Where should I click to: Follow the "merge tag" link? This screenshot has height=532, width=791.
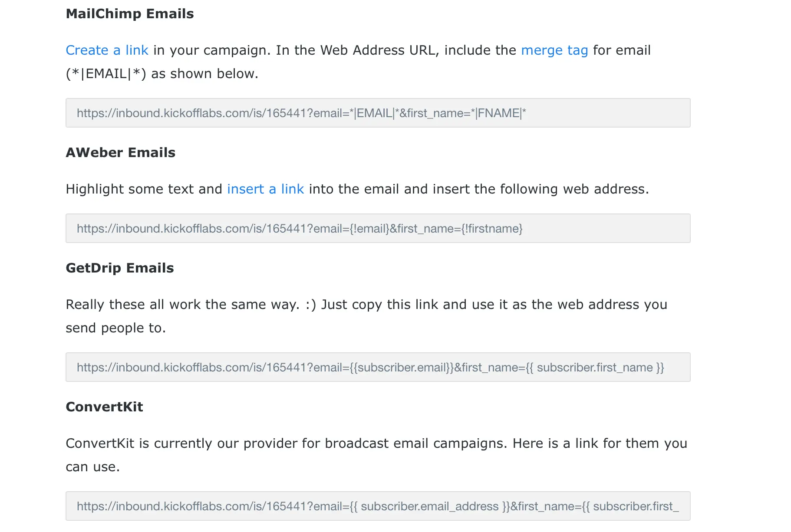[x=554, y=50]
